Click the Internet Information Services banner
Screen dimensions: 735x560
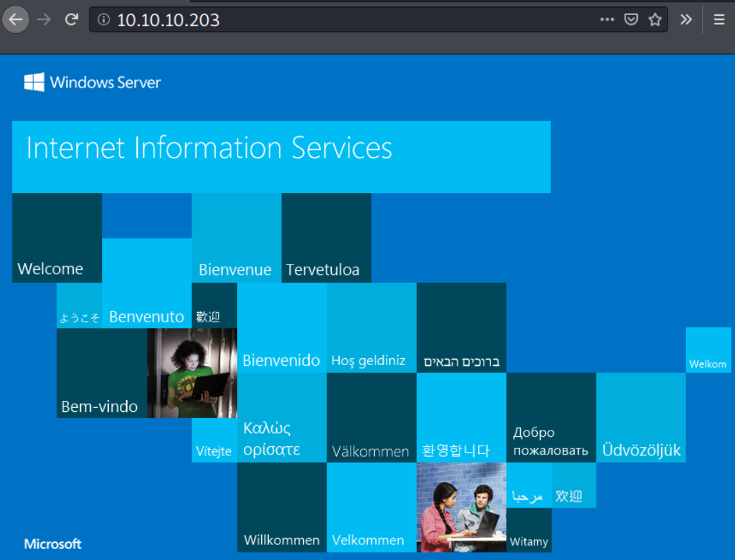tap(281, 156)
